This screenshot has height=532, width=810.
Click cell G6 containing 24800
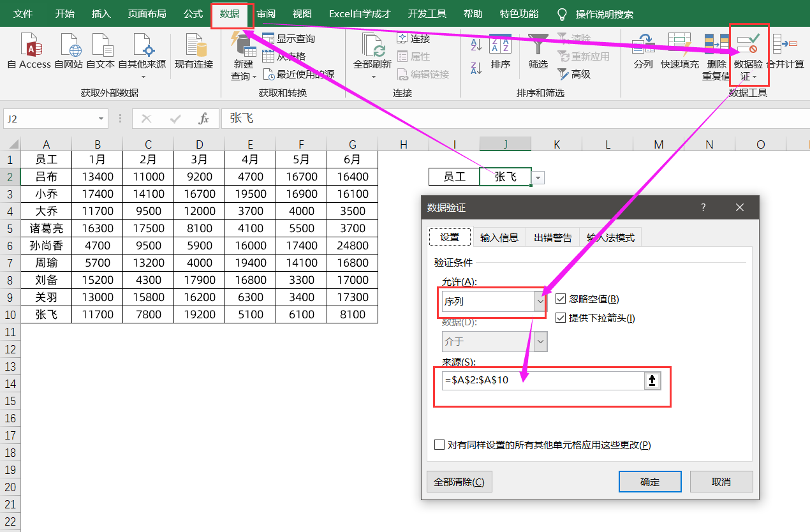click(353, 246)
